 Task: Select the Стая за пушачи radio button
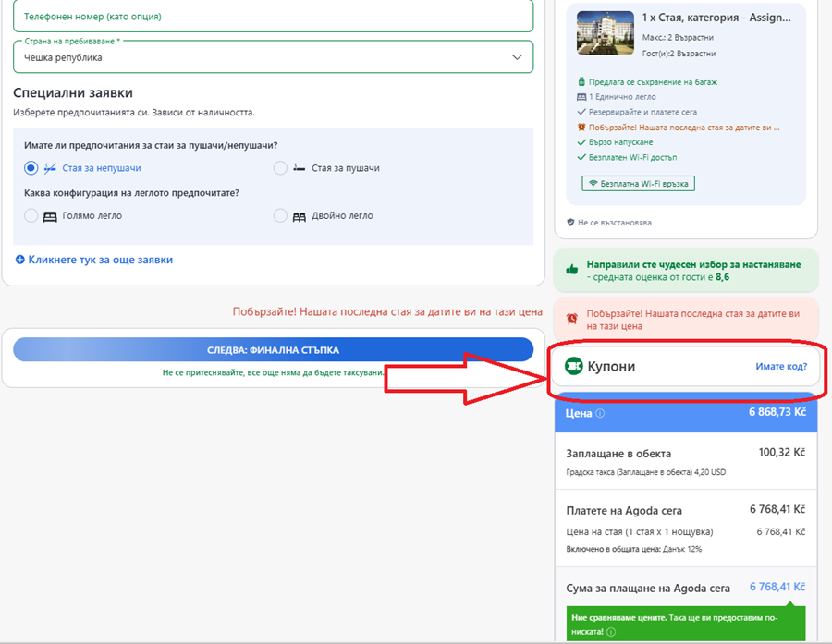tap(280, 168)
